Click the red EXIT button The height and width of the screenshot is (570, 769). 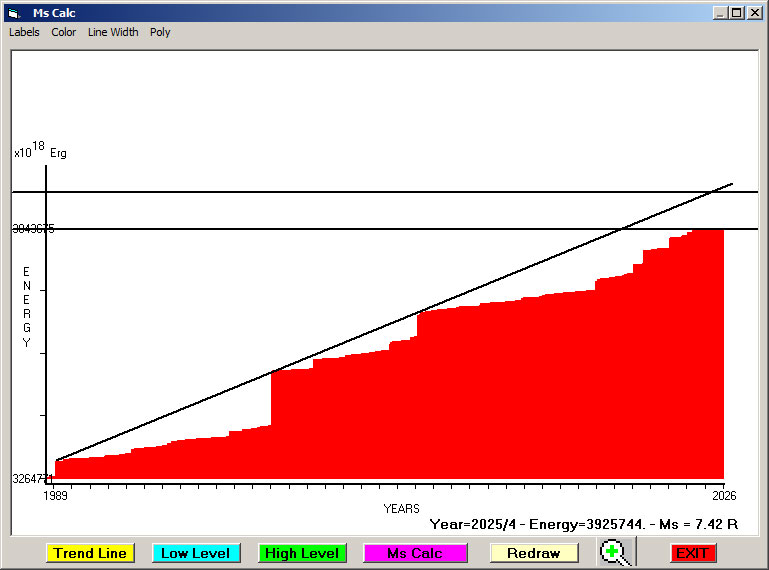[692, 553]
